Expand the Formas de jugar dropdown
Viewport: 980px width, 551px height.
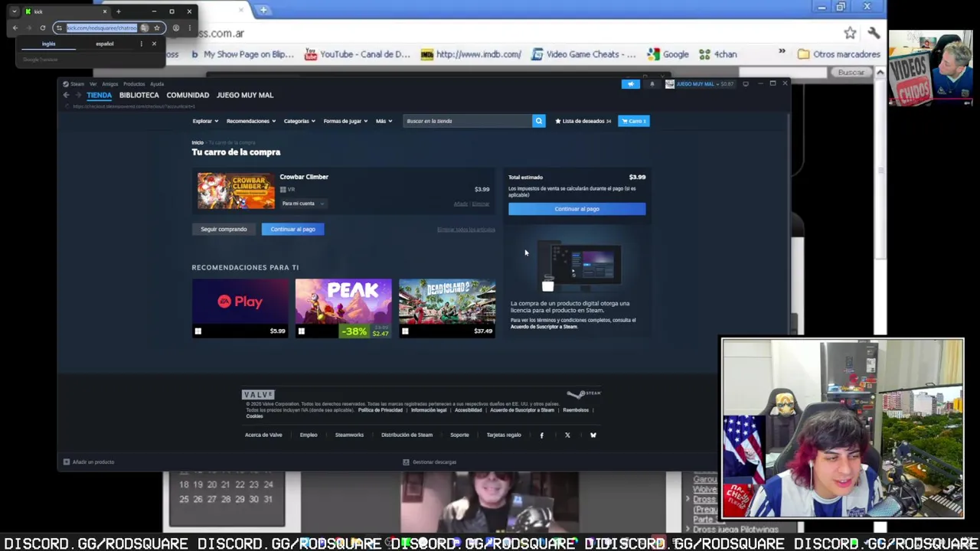[345, 121]
